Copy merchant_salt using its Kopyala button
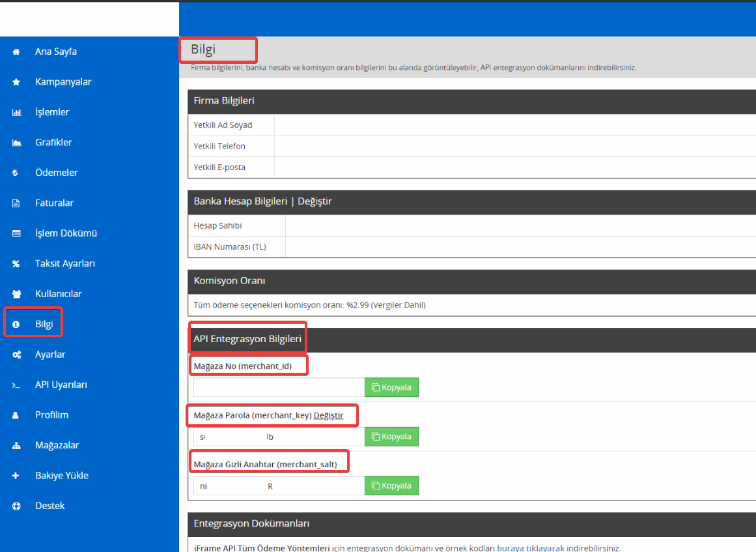The width and height of the screenshot is (756, 552). tap(391, 486)
